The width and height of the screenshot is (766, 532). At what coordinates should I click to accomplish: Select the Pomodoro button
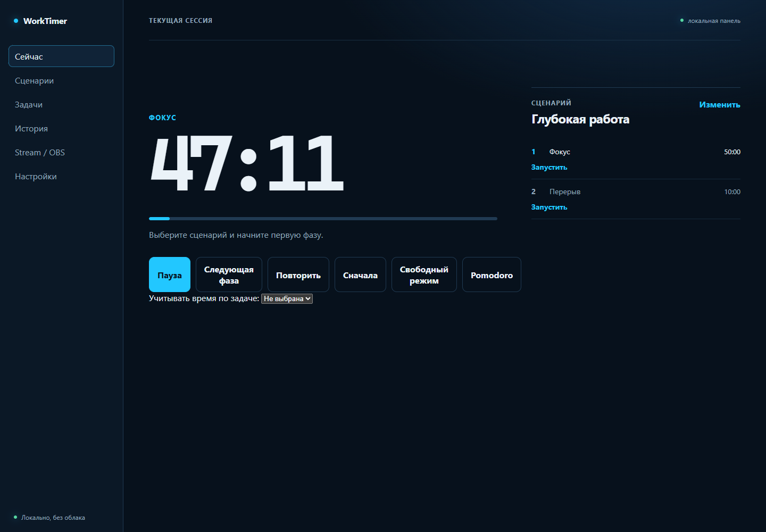[x=492, y=275]
